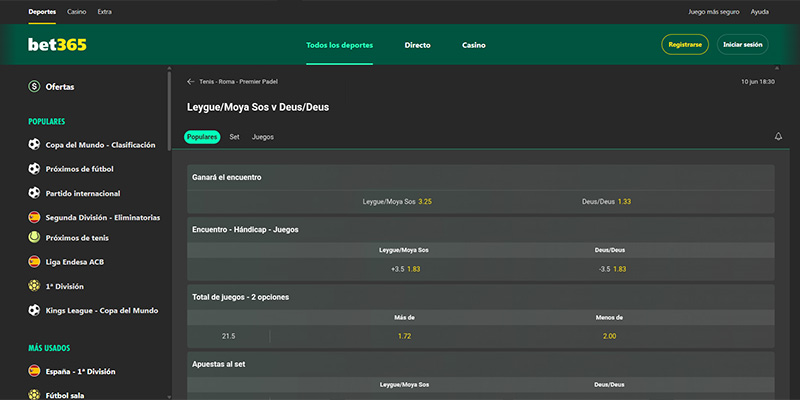800x400 pixels.
Task: Click the Liga Endesa ACB basketball icon
Action: (34, 262)
